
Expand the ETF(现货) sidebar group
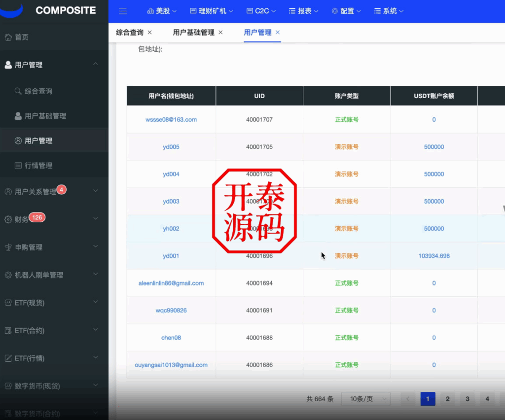point(96,302)
